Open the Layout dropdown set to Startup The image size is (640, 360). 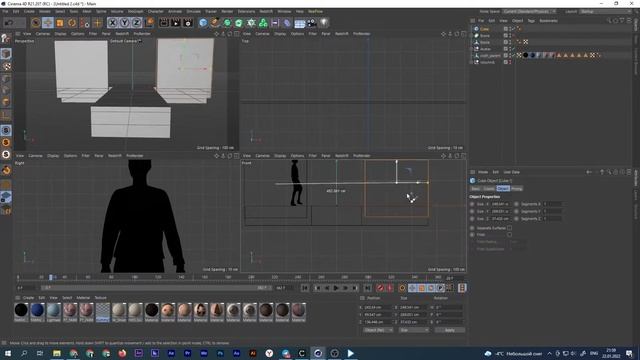pyautogui.click(x=606, y=11)
